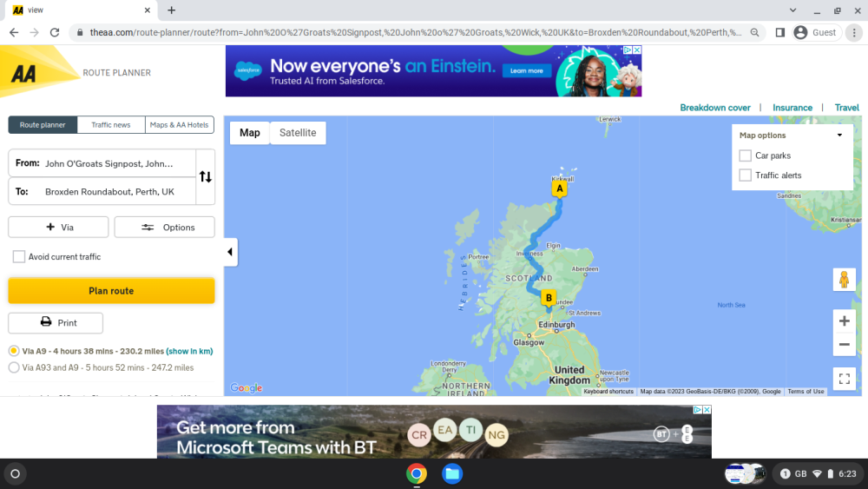The width and height of the screenshot is (868, 489).
Task: Switch to the Traffic news tab
Action: click(111, 124)
